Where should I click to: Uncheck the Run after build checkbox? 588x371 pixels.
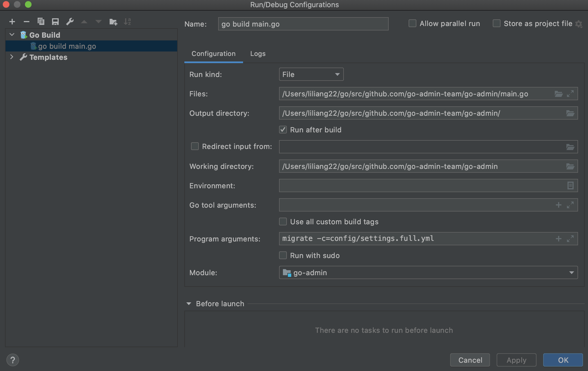click(x=283, y=130)
